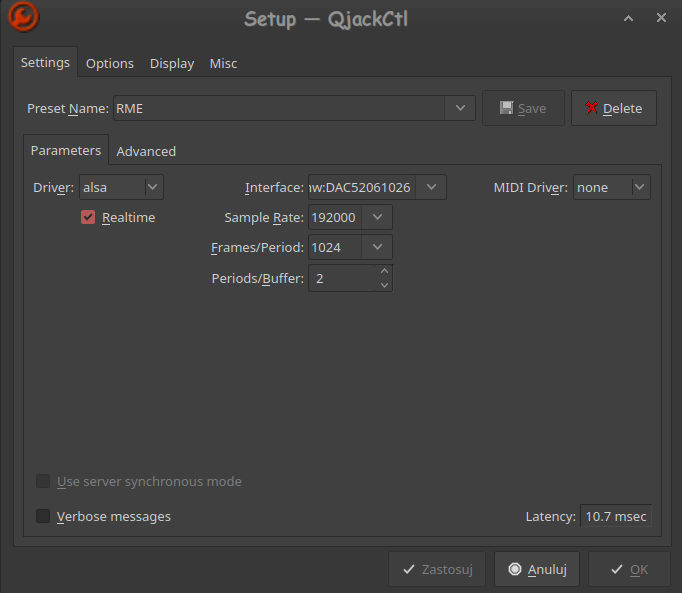The image size is (682, 593).
Task: Click the checkmark icon on OK button
Action: point(617,569)
